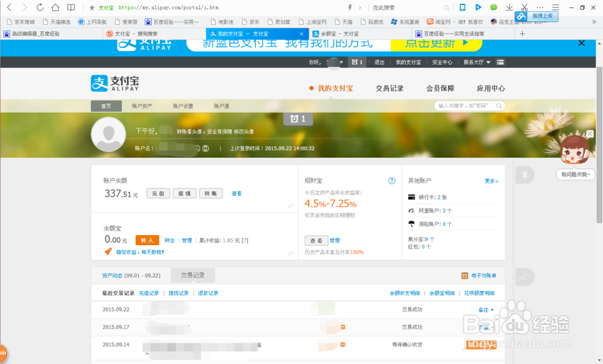This screenshot has width=603, height=364.
Task: Expand the bookmarks overflow chevron
Action: (x=594, y=22)
